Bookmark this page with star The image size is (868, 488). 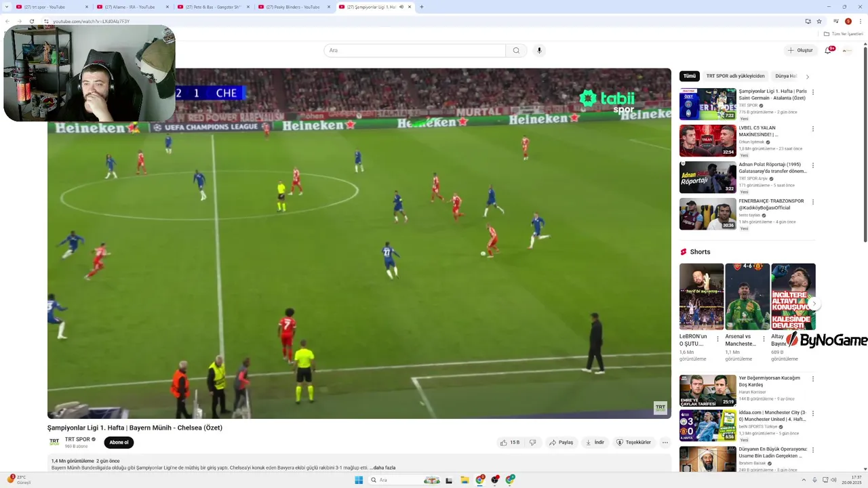click(x=819, y=21)
